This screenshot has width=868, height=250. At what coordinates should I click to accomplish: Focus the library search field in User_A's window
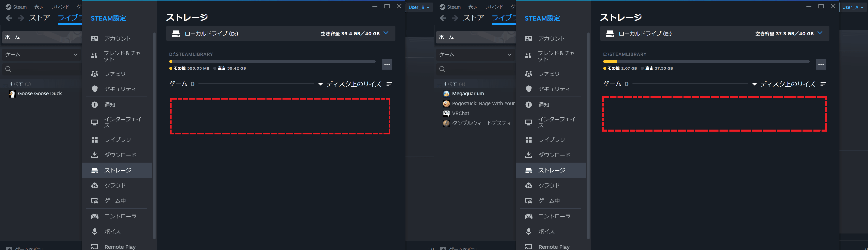pyautogui.click(x=476, y=69)
